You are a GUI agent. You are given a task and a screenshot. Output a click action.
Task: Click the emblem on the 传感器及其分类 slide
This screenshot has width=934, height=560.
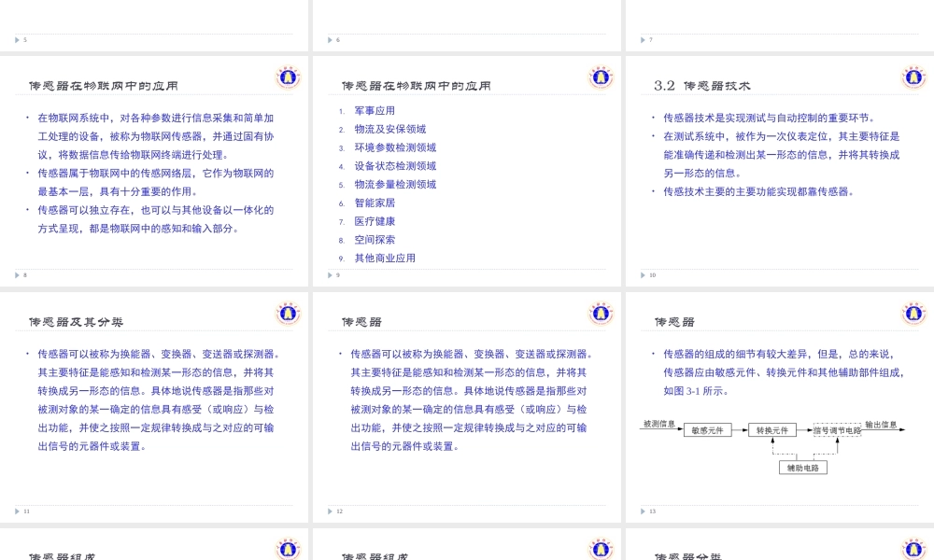pos(288,315)
